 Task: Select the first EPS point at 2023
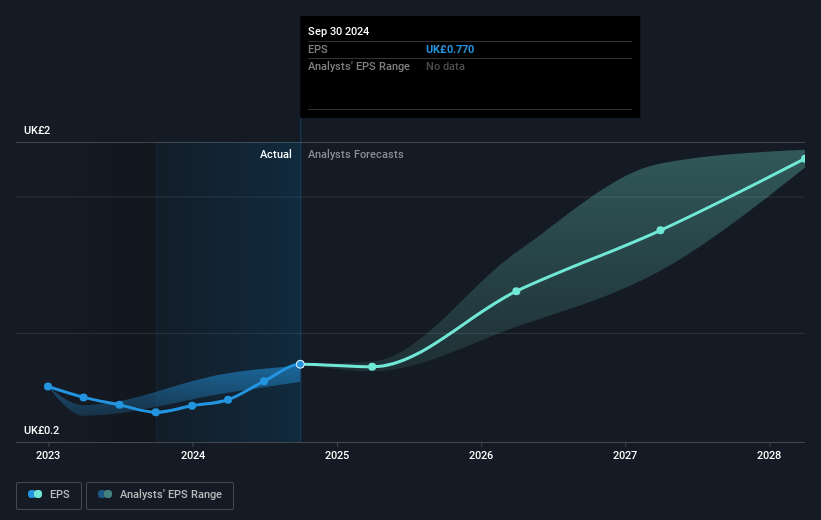pyautogui.click(x=48, y=386)
